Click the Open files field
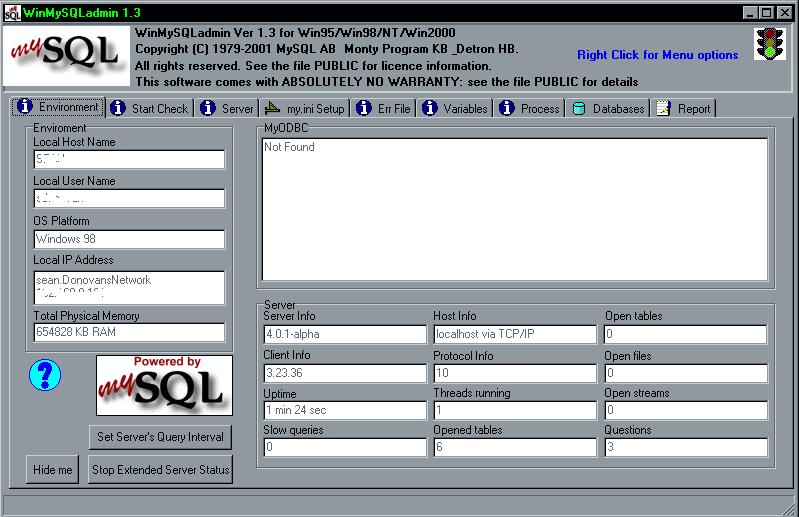The image size is (799, 517). pos(686,373)
